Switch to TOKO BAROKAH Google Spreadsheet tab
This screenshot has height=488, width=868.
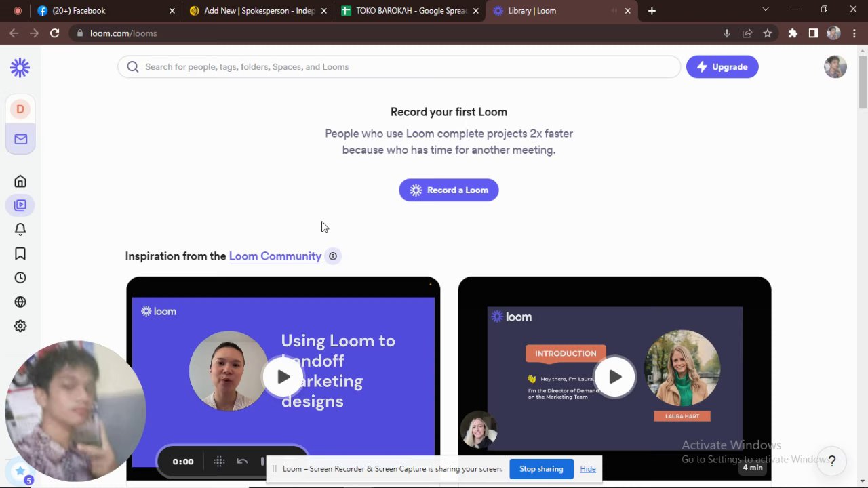tap(410, 11)
